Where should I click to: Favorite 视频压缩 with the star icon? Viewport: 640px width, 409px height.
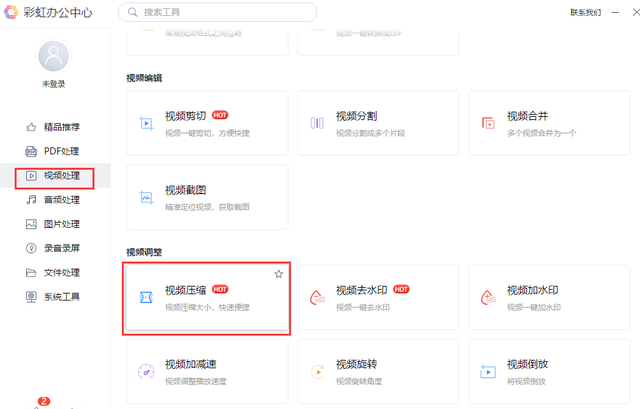click(279, 274)
